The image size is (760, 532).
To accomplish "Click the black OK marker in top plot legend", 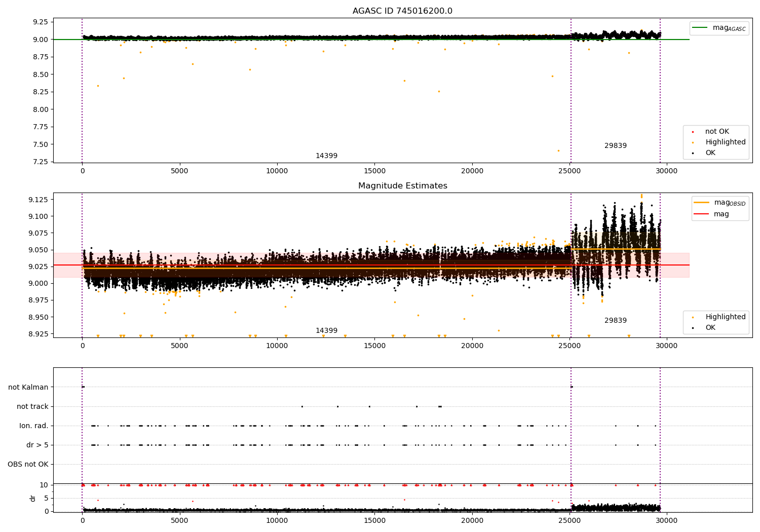I will pos(693,153).
